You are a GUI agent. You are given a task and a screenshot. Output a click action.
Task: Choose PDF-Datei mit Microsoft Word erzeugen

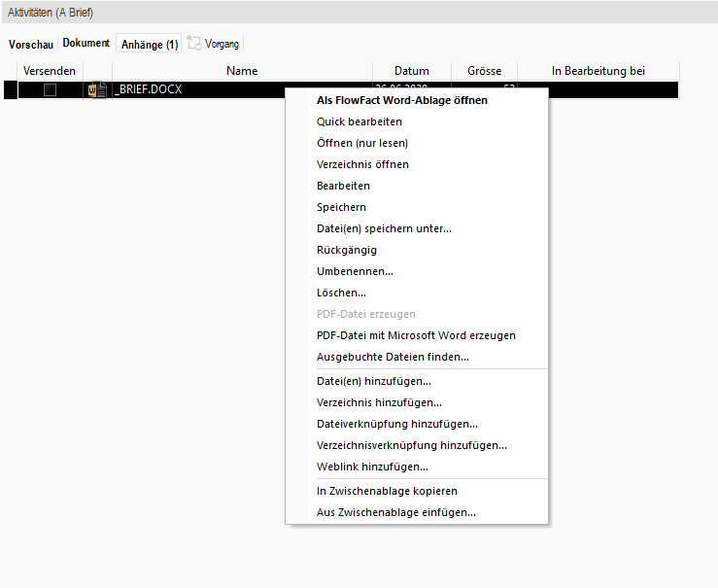(416, 335)
